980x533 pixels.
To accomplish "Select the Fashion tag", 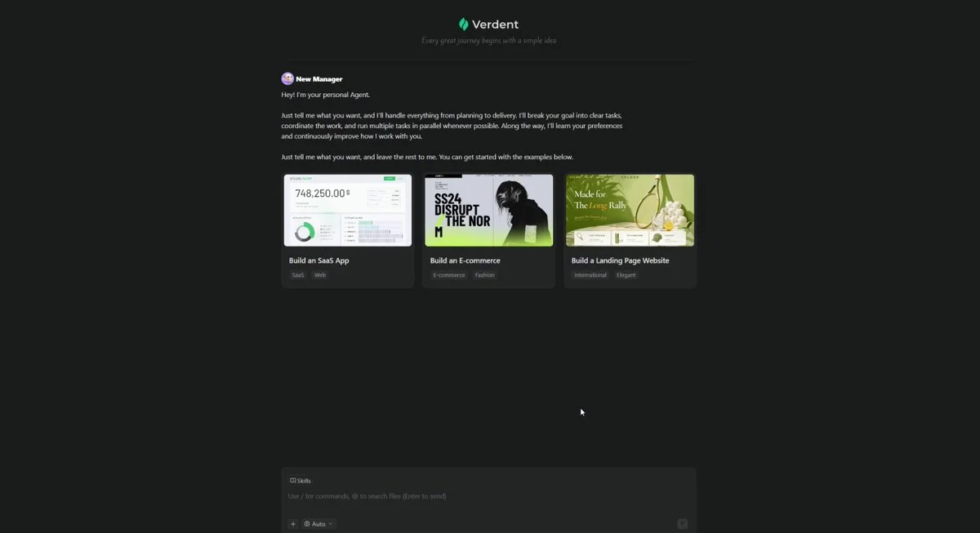I will 485,275.
